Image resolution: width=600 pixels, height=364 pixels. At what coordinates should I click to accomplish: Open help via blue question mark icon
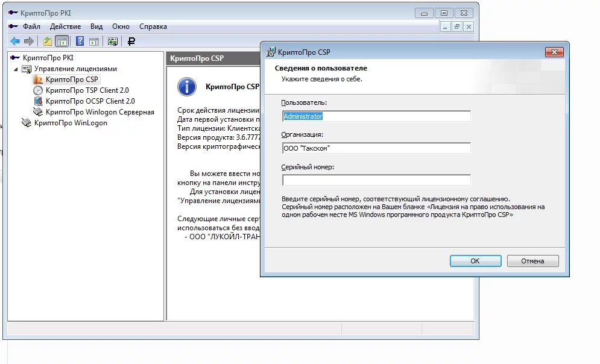click(x=80, y=42)
